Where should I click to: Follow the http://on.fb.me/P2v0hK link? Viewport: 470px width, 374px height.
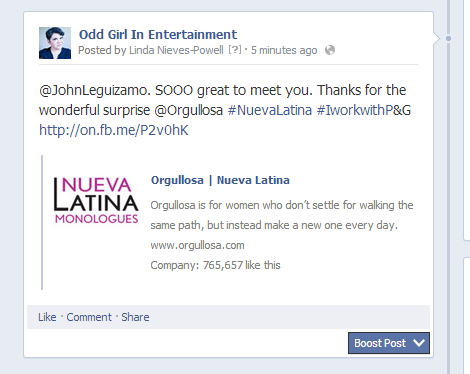(x=114, y=130)
